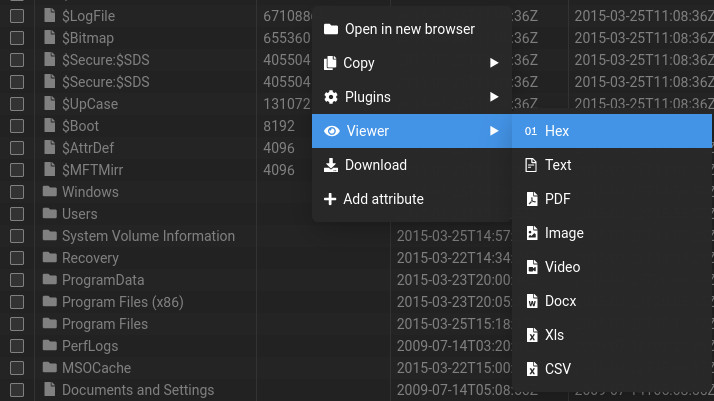Expand the Plugins submenu arrow
Viewport: 714px width, 401px height.
point(494,97)
